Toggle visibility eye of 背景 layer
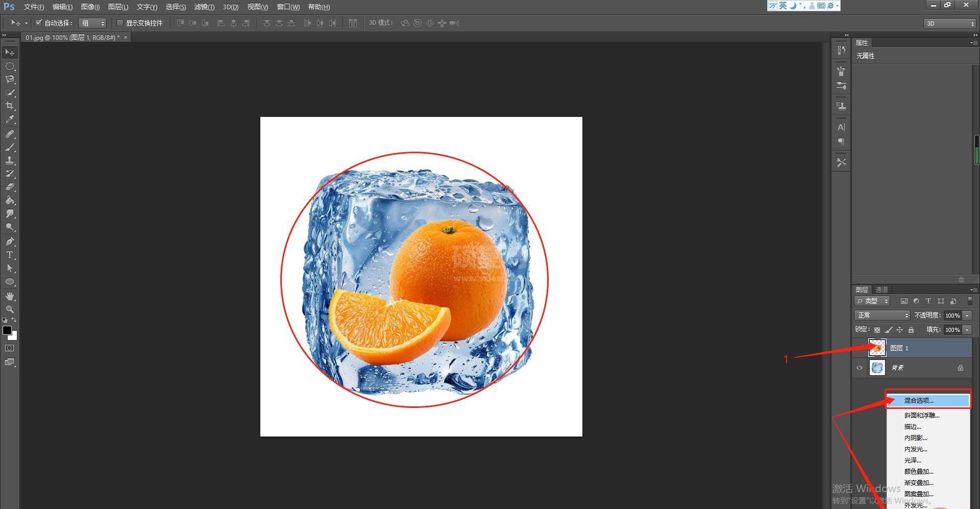This screenshot has height=509, width=980. point(860,368)
